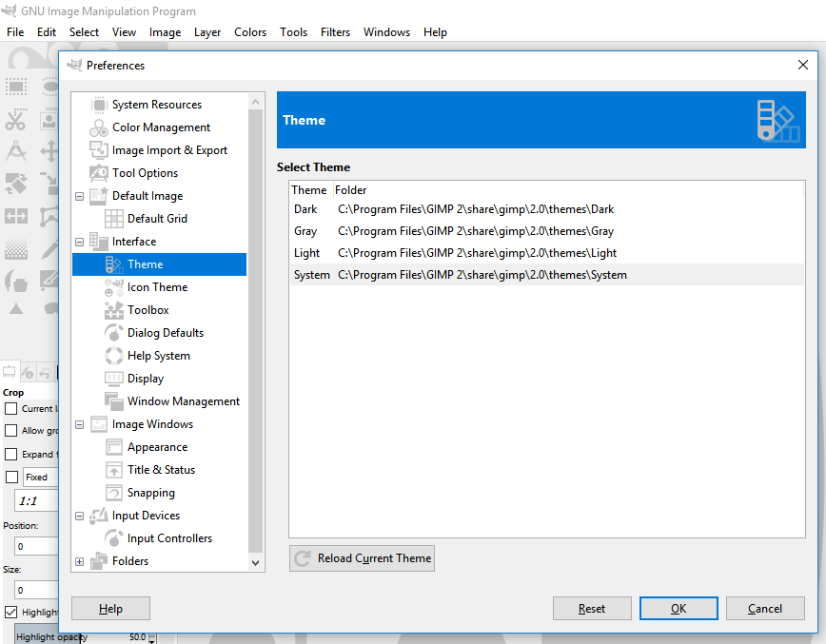Open the Appearance preferences page
Image resolution: width=826 pixels, height=644 pixels.
158,447
